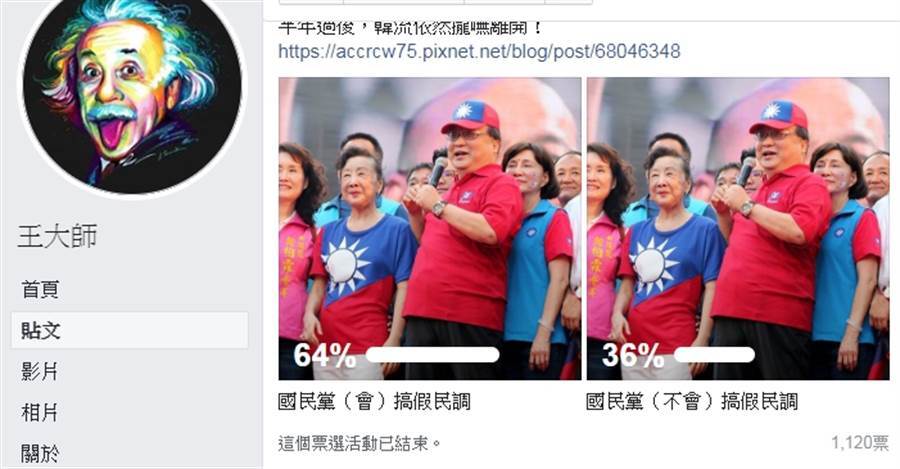Click the 64% percentage label
The image size is (900, 469).
[x=325, y=355]
